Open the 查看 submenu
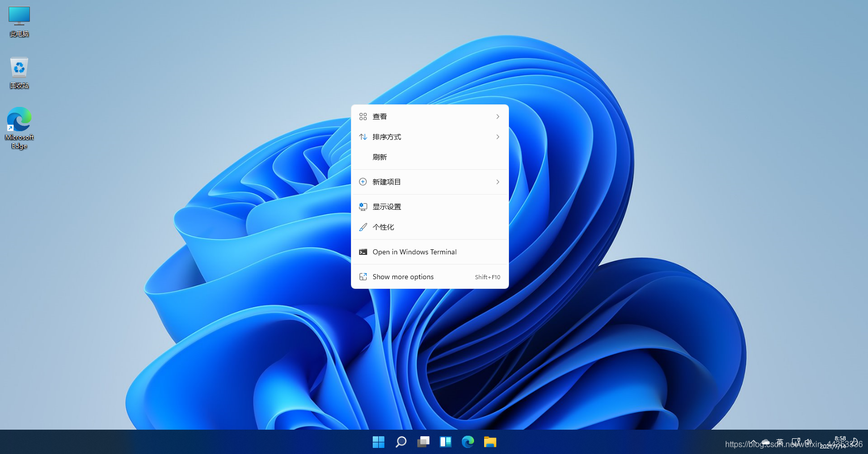 tap(430, 117)
